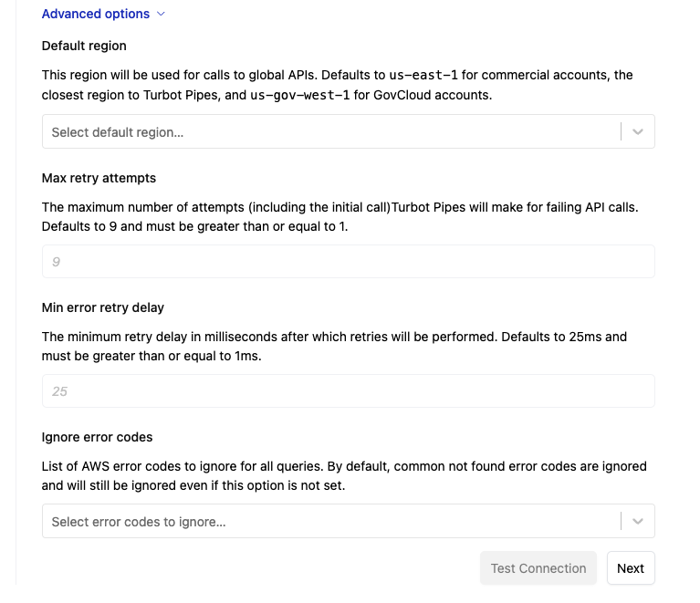Click the Ignore error codes dropdown arrow
Image resolution: width=700 pixels, height=603 pixels.
pyautogui.click(x=638, y=522)
